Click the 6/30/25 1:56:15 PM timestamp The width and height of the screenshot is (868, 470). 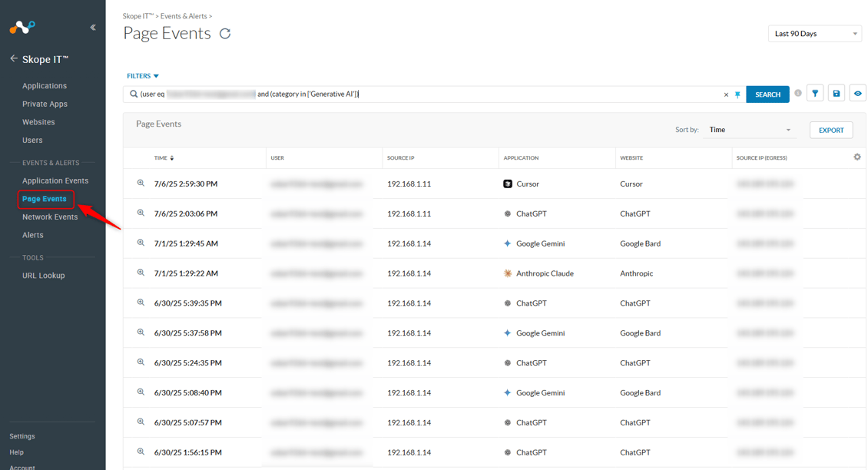188,452
